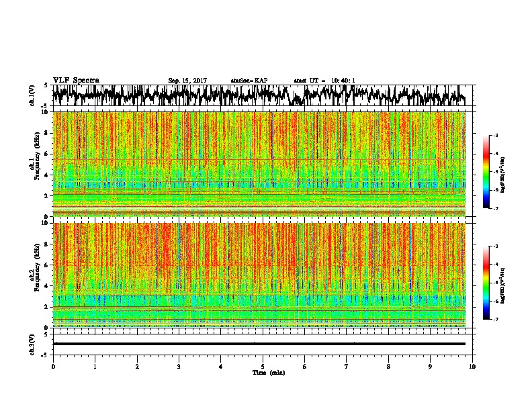The height and width of the screenshot is (411, 532).
Task: Click the "-3" tick on lower color bar
Action: 496,246
